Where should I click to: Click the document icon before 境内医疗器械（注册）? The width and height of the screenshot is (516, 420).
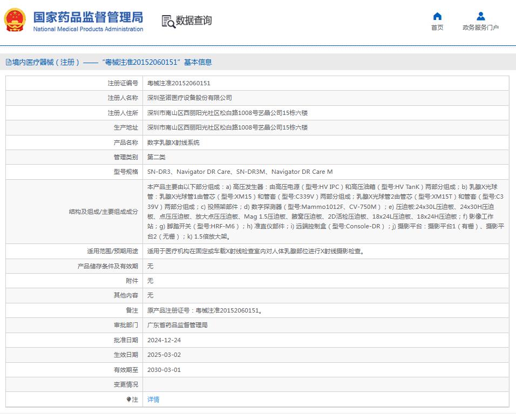tap(8, 62)
